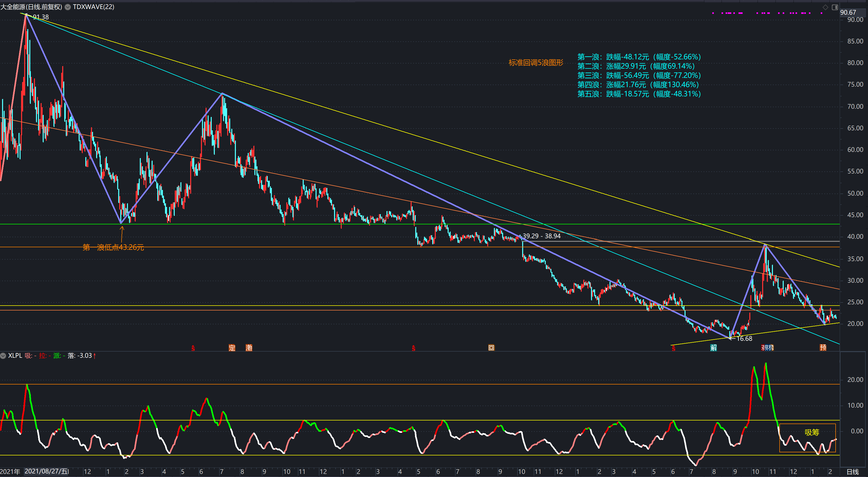Expand the TDXWAVE(22) indicator dropdown
The height and width of the screenshot is (477, 868).
click(68, 7)
